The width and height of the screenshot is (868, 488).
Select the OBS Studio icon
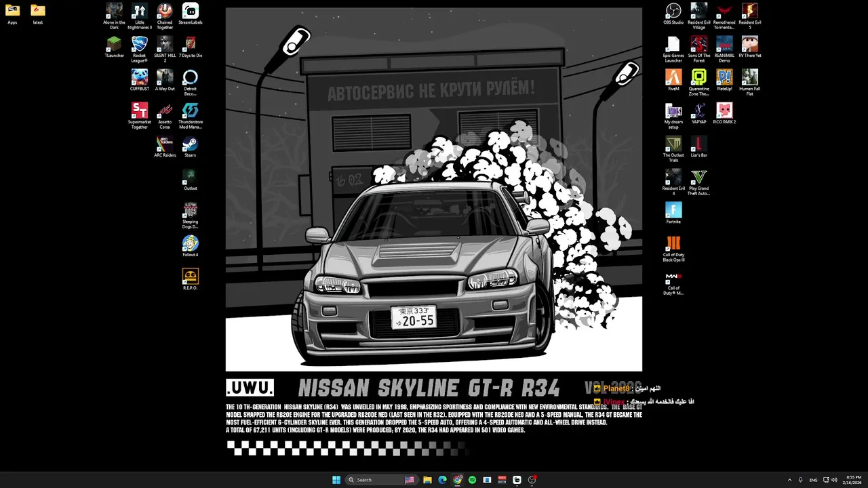coord(673,14)
